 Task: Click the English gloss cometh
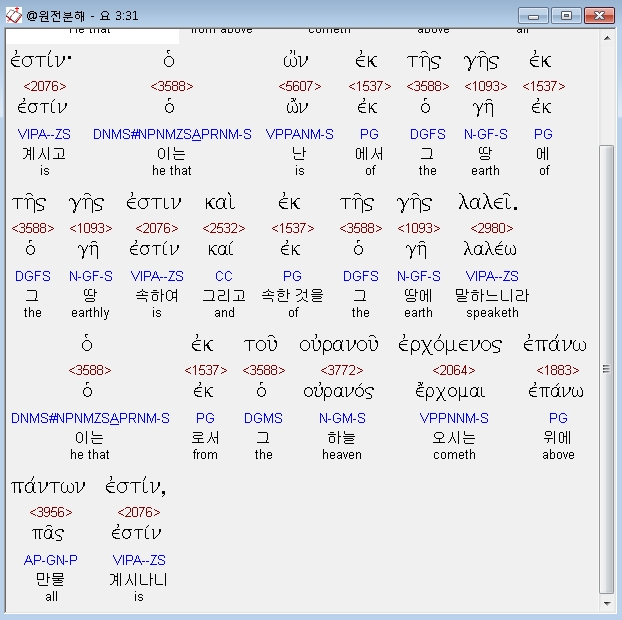(x=454, y=455)
